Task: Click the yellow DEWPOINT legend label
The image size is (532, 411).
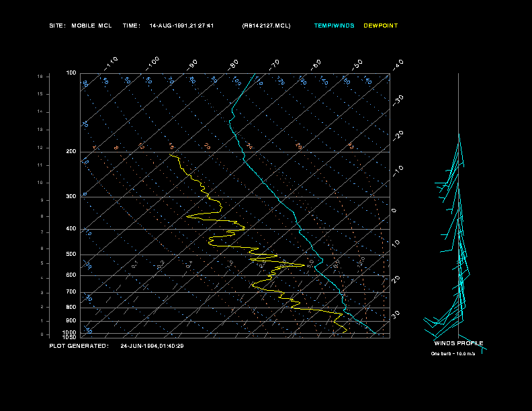Action: 381,26
